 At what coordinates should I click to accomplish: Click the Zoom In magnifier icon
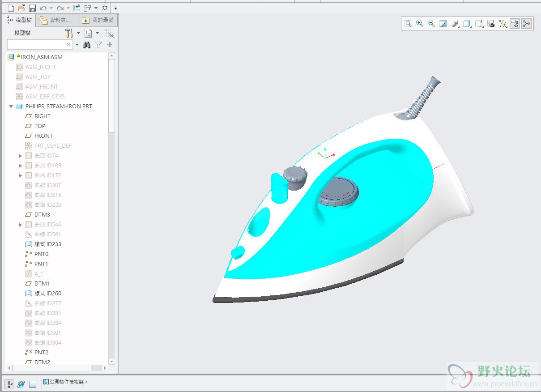(420, 24)
